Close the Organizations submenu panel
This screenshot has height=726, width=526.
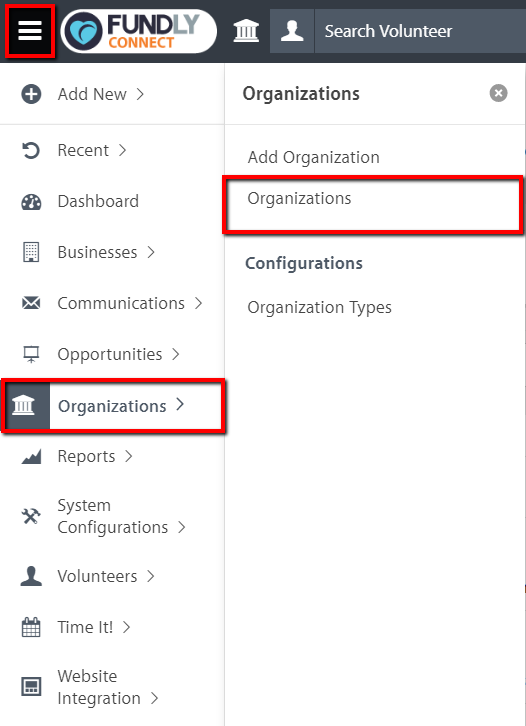click(x=498, y=93)
